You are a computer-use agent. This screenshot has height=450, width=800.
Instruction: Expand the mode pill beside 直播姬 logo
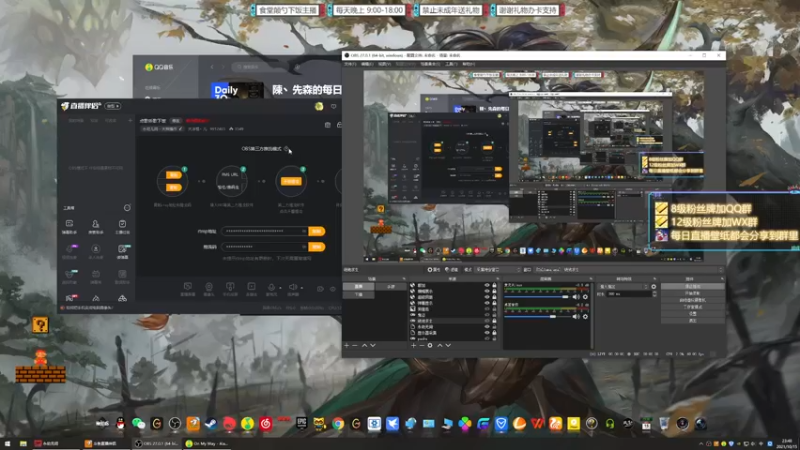pyautogui.click(x=113, y=106)
